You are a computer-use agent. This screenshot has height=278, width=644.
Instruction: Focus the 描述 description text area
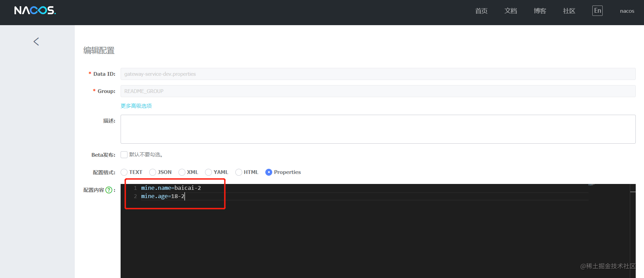pos(378,129)
